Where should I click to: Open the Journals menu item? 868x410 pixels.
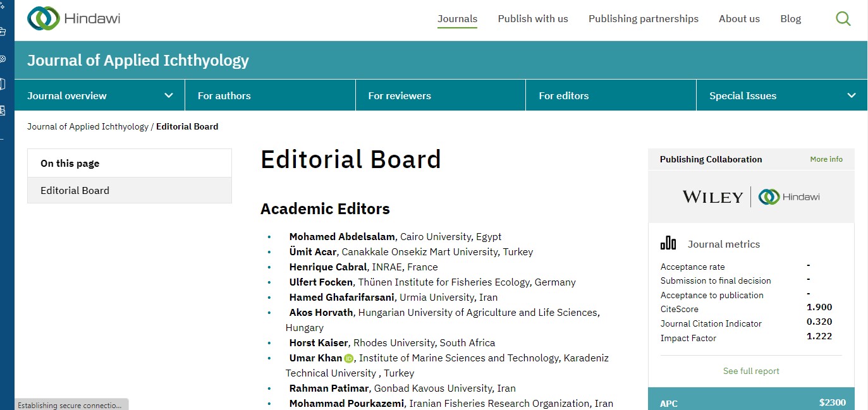[x=457, y=19]
